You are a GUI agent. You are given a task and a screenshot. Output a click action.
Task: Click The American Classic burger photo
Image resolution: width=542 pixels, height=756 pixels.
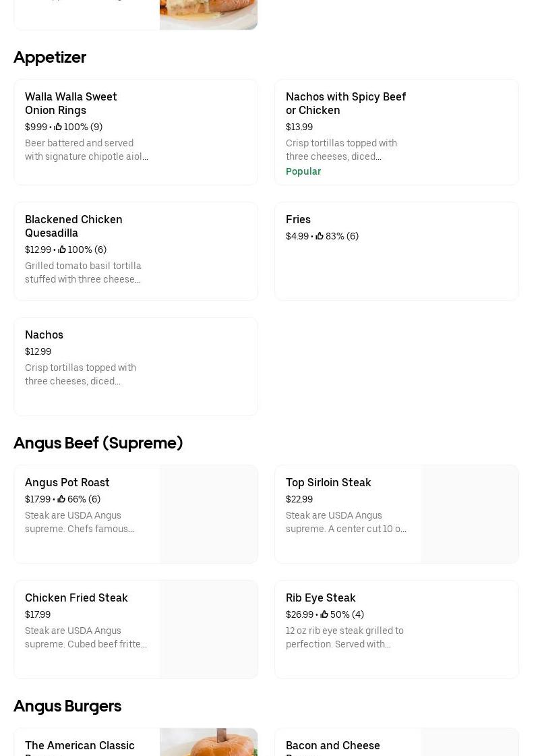click(208, 742)
